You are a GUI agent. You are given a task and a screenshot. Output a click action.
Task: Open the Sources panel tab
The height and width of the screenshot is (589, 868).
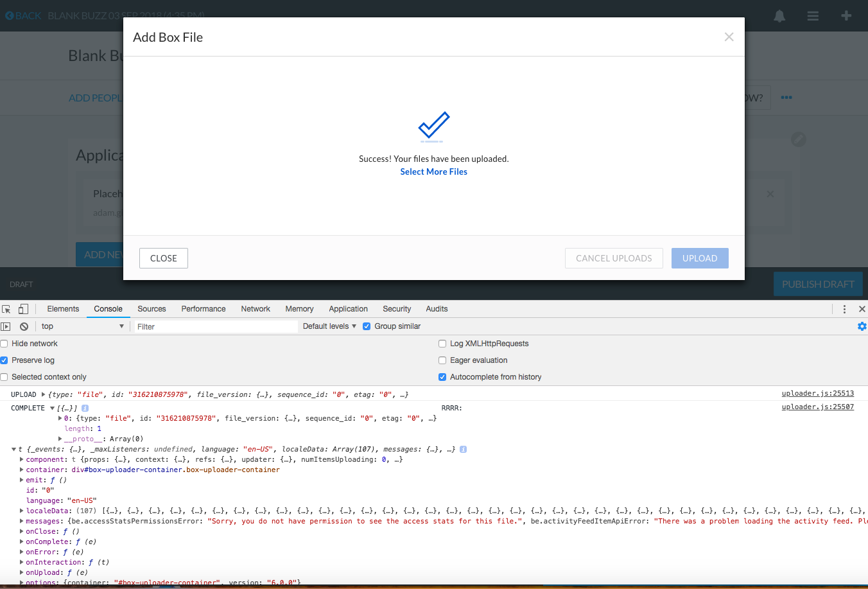(x=152, y=309)
